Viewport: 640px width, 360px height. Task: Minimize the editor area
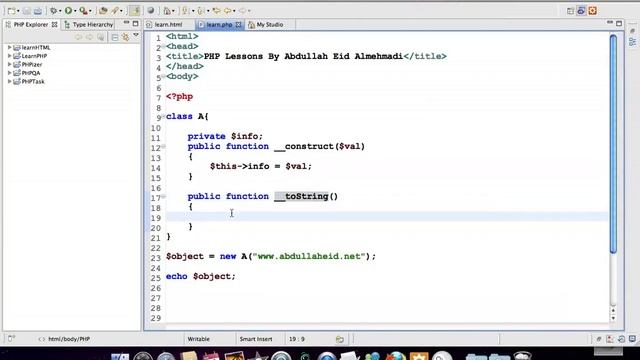click(610, 22)
